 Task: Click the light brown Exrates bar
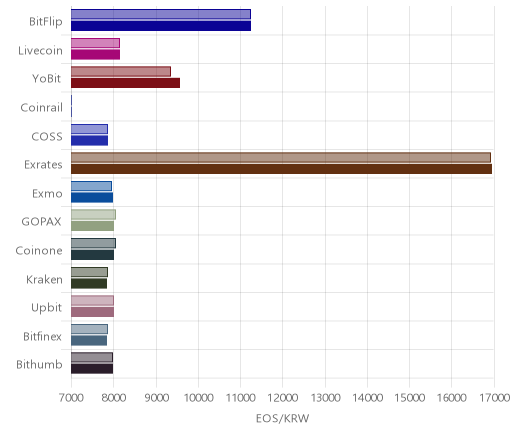[x=281, y=158]
